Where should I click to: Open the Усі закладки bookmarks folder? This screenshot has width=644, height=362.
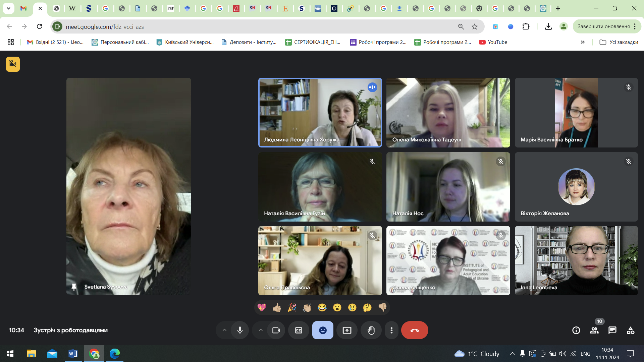coord(619,42)
